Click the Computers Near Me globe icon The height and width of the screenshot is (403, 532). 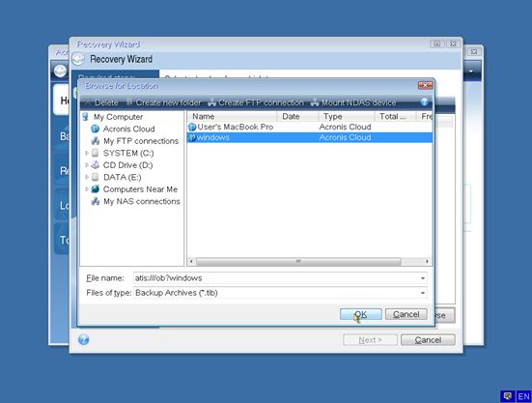click(x=96, y=189)
